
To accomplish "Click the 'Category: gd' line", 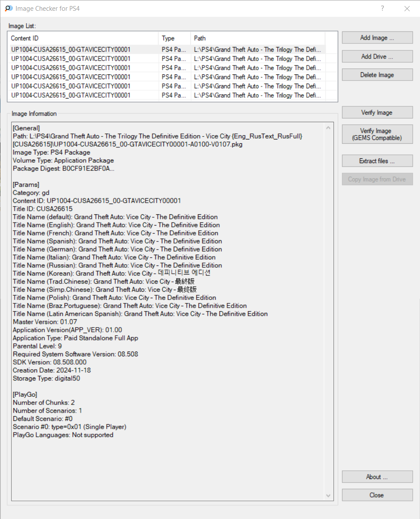I will [31, 193].
